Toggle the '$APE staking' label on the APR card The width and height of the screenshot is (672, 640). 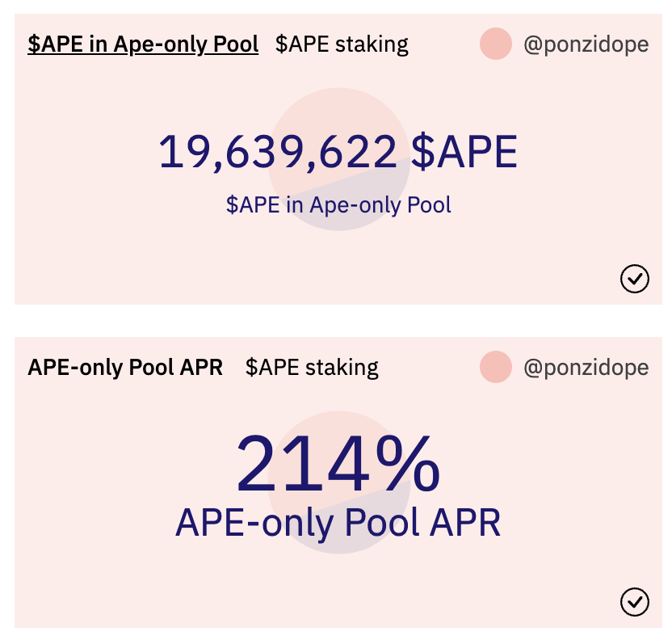[x=312, y=367]
